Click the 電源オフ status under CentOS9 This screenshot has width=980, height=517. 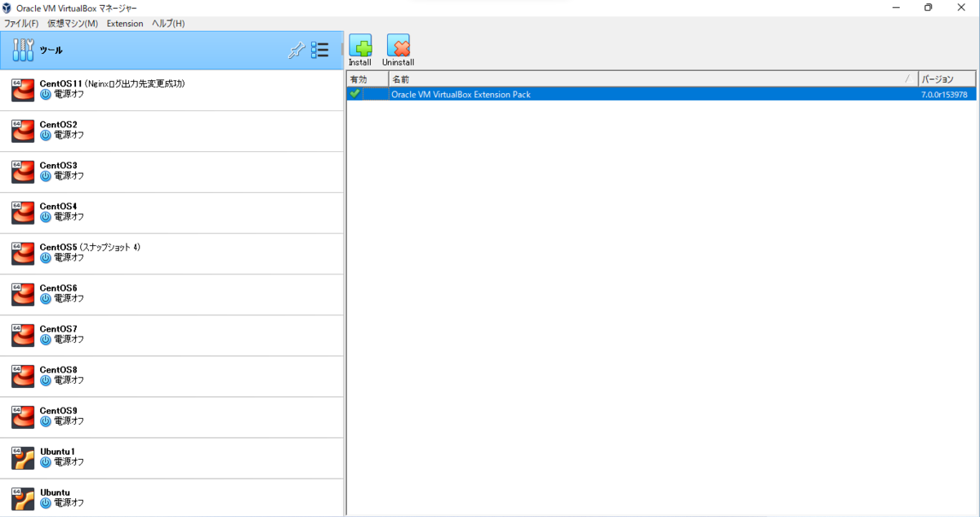(69, 421)
